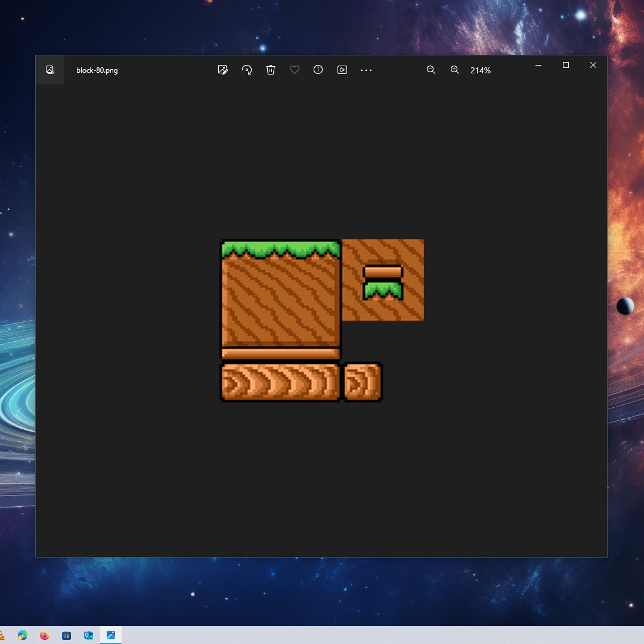
Task: Zoom in on the image
Action: click(x=454, y=70)
